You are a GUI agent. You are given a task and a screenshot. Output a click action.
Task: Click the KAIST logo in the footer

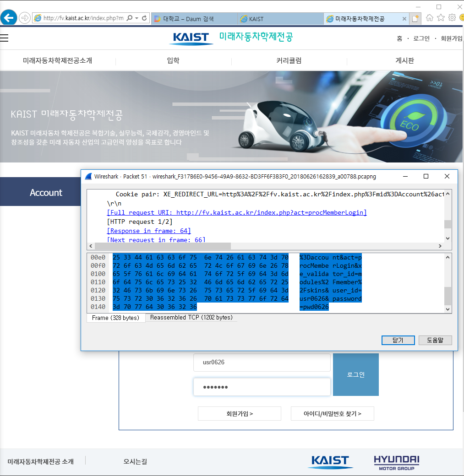[331, 462]
